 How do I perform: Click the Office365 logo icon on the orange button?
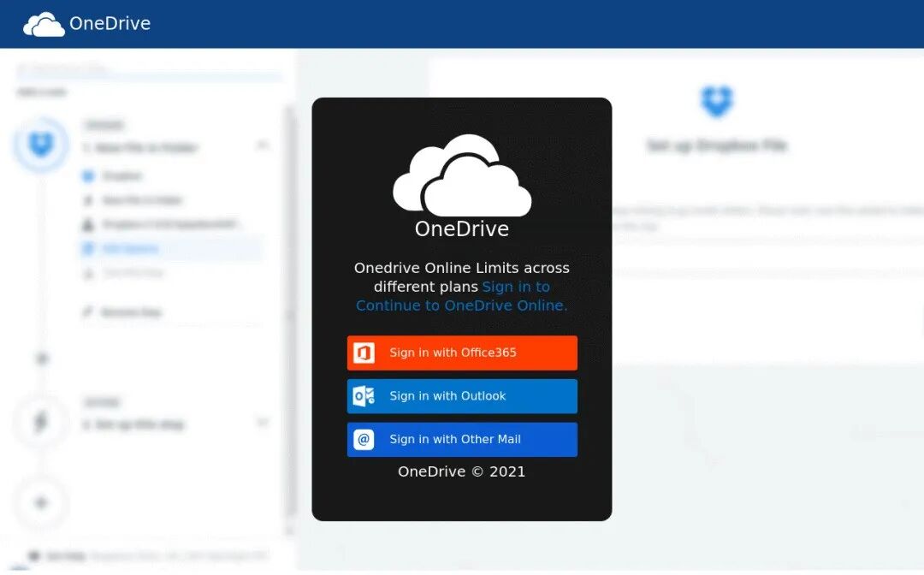pyautogui.click(x=364, y=353)
